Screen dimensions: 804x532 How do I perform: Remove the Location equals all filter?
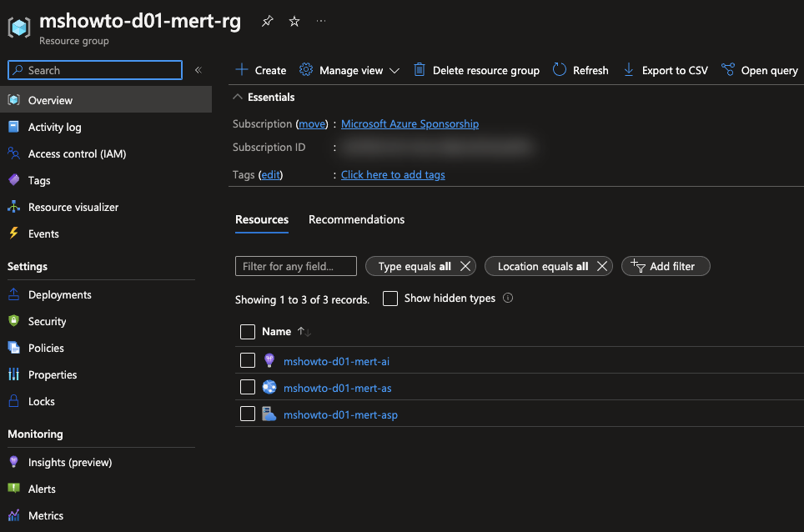pyautogui.click(x=602, y=267)
